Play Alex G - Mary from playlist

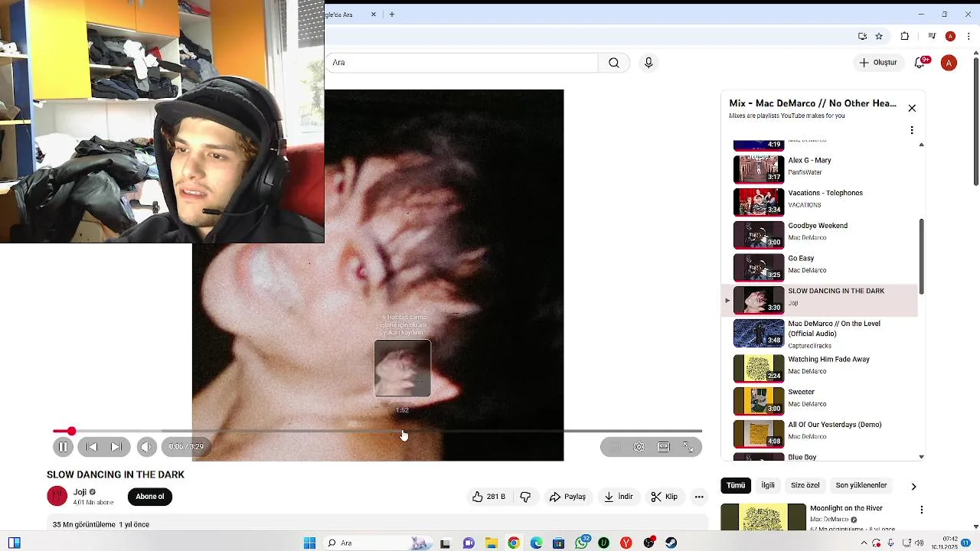click(x=819, y=169)
